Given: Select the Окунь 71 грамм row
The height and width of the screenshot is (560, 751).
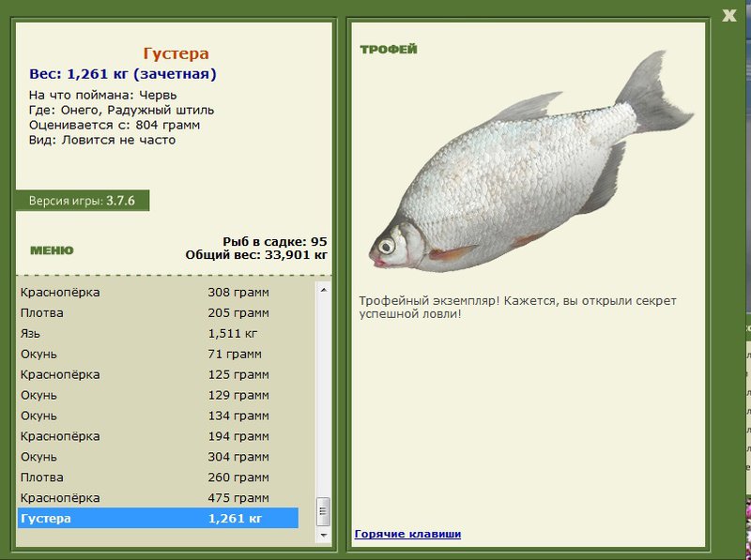Looking at the screenshot, I should pos(158,354).
